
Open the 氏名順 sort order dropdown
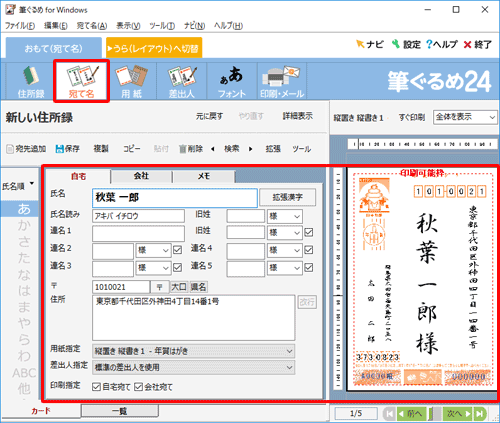tap(18, 186)
